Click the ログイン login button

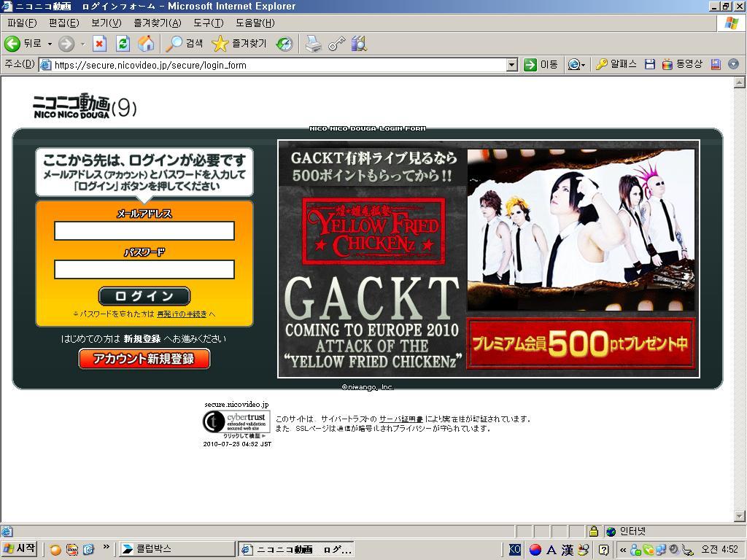[144, 296]
